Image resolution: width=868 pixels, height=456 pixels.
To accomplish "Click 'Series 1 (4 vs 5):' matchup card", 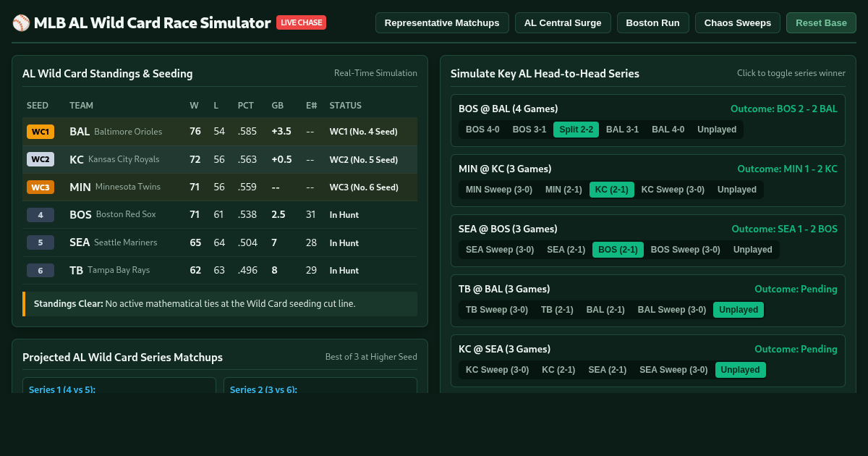I will pyautogui.click(x=119, y=385).
